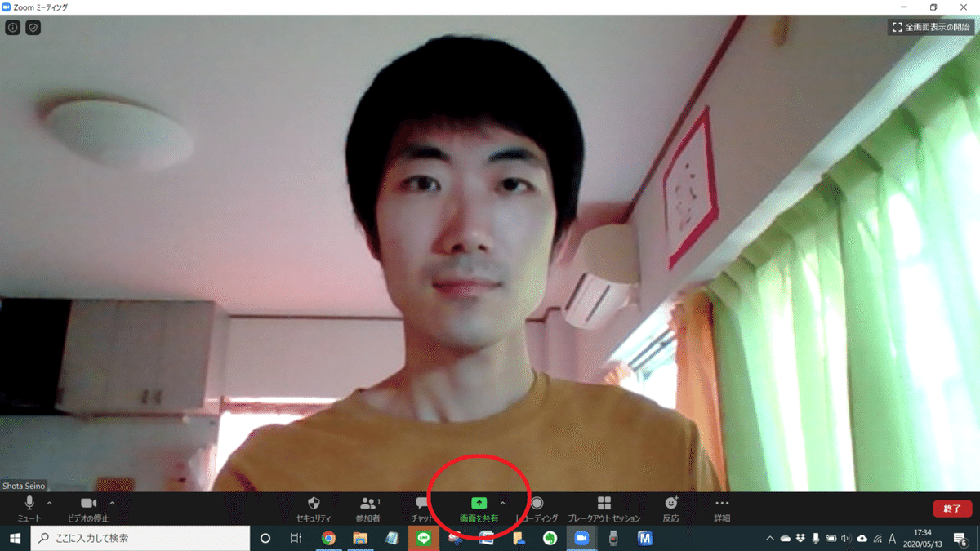980x551 pixels.
Task: Open meeting information icon top-left
Action: (13, 28)
